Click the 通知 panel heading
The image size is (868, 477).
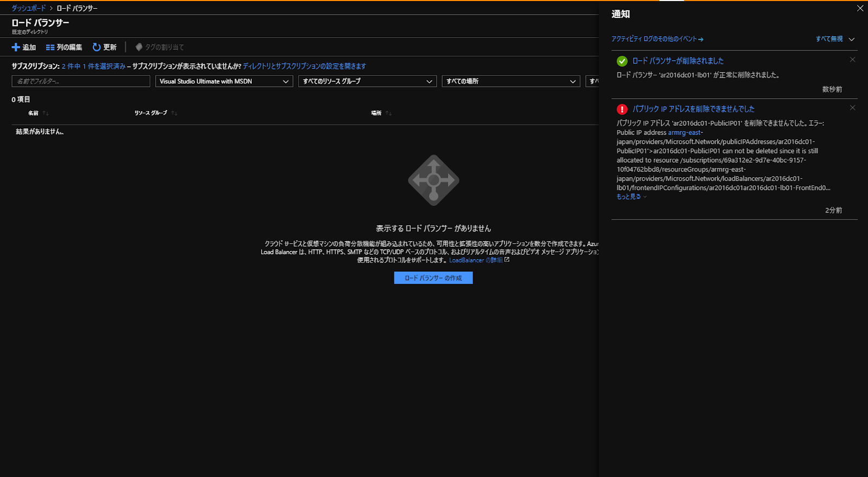(621, 14)
